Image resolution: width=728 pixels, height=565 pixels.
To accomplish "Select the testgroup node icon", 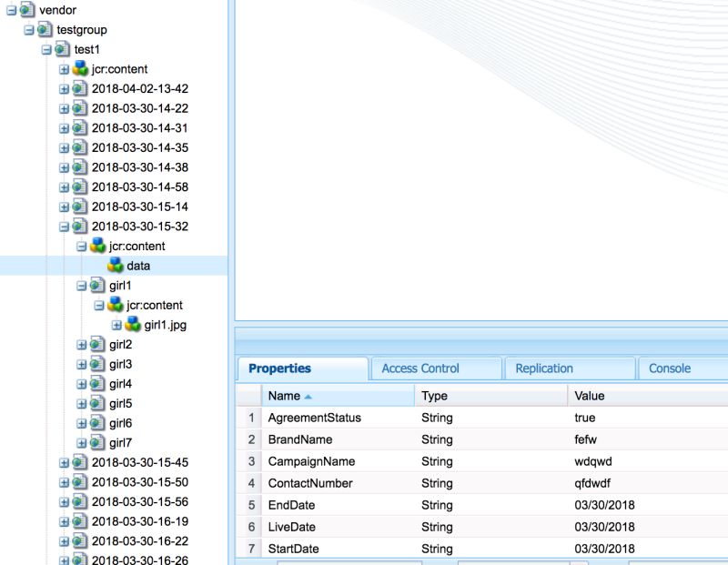I will point(45,29).
